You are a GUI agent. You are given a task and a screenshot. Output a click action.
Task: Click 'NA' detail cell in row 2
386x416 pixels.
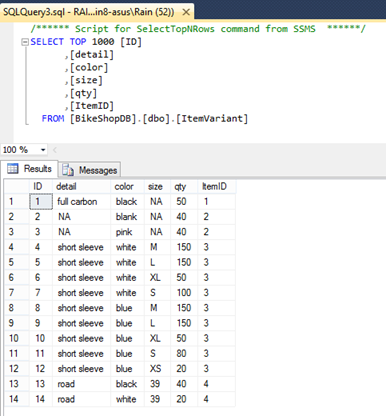pos(82,217)
